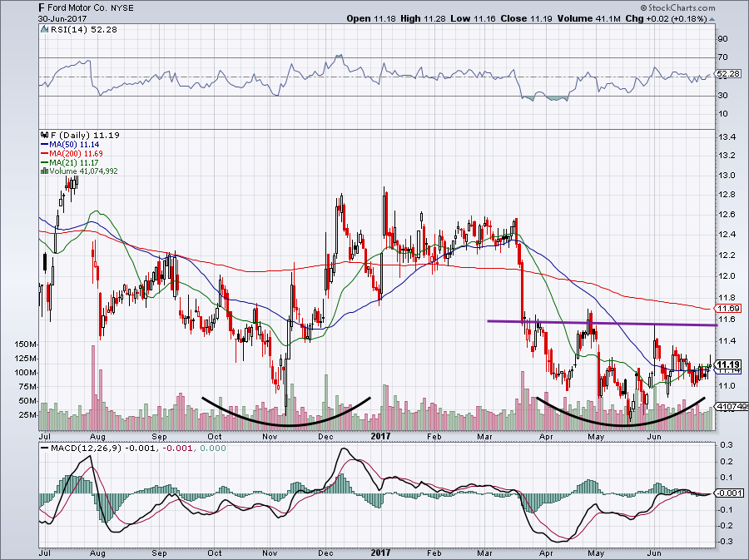Click the 30 level on RSI axis

pos(722,96)
